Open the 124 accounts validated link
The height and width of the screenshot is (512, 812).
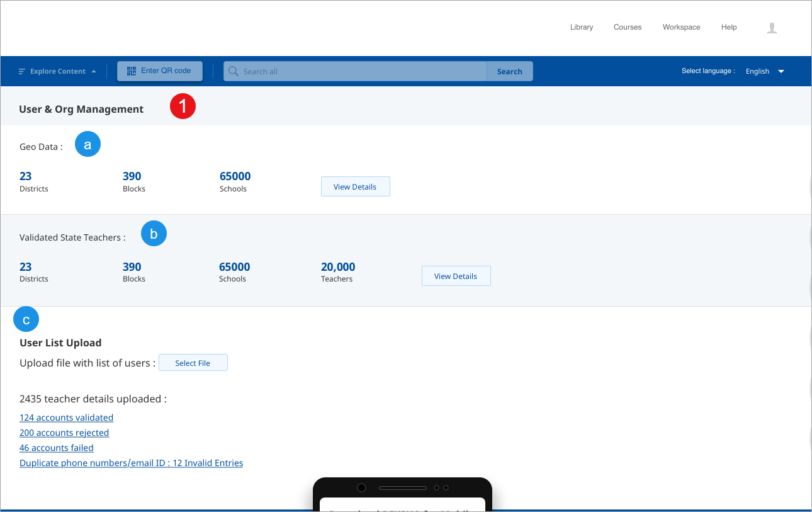click(x=66, y=418)
